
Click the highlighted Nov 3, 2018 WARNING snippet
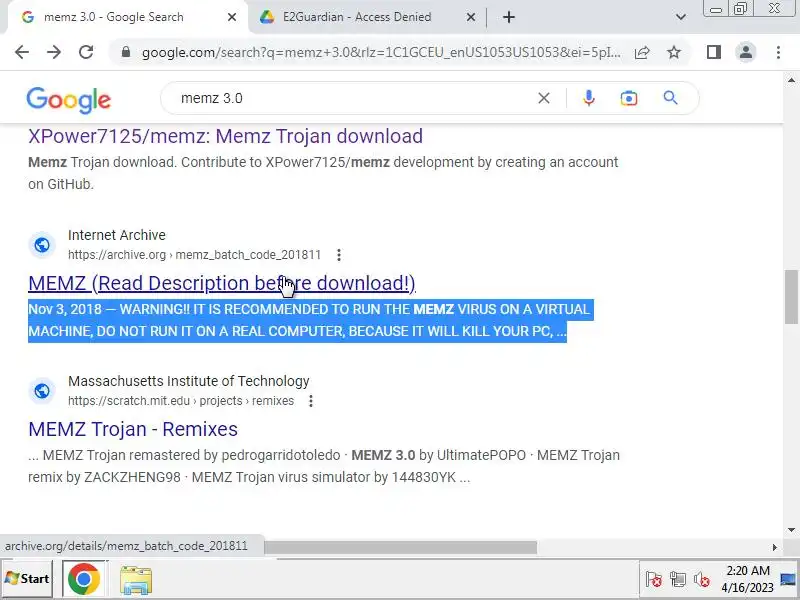click(x=309, y=320)
